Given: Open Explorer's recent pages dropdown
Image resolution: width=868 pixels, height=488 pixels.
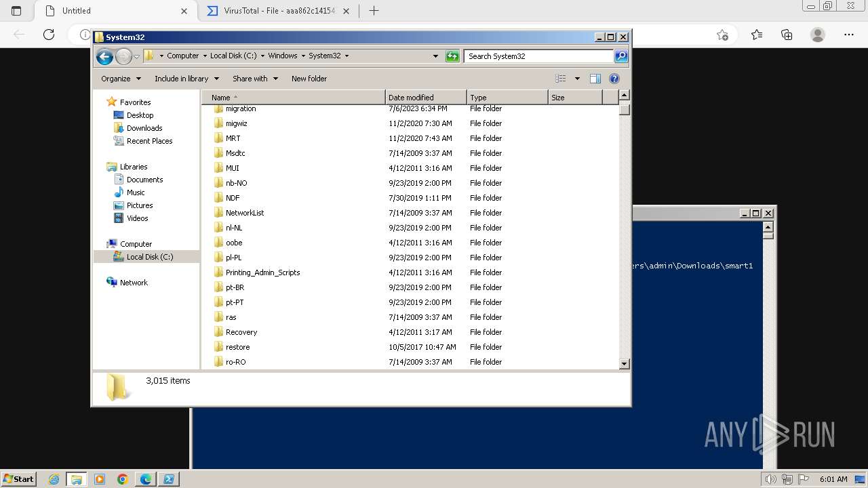Looking at the screenshot, I should (136, 56).
